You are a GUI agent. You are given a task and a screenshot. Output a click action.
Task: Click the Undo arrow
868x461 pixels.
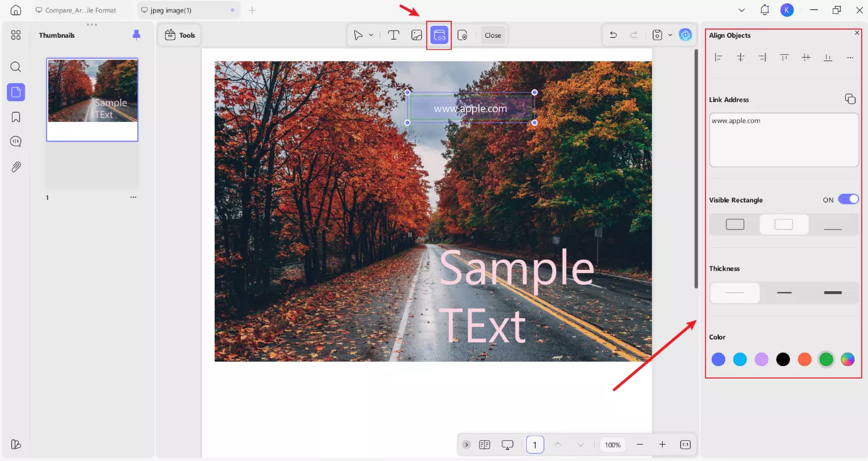coord(613,35)
